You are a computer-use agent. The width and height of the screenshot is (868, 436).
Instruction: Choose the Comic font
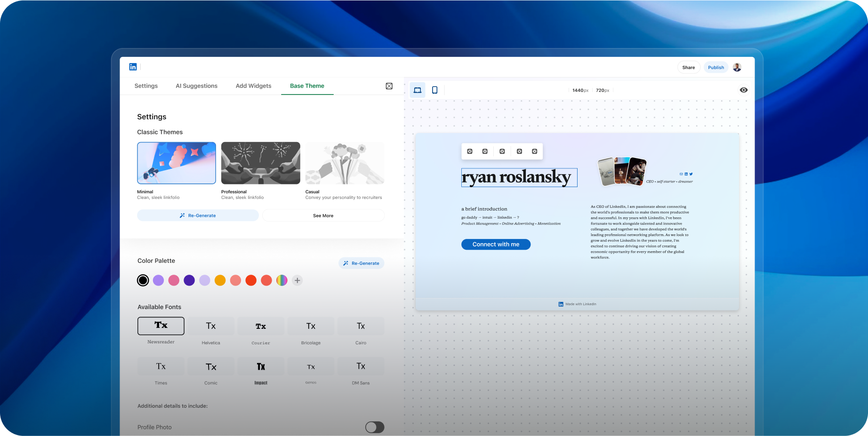[x=211, y=366]
